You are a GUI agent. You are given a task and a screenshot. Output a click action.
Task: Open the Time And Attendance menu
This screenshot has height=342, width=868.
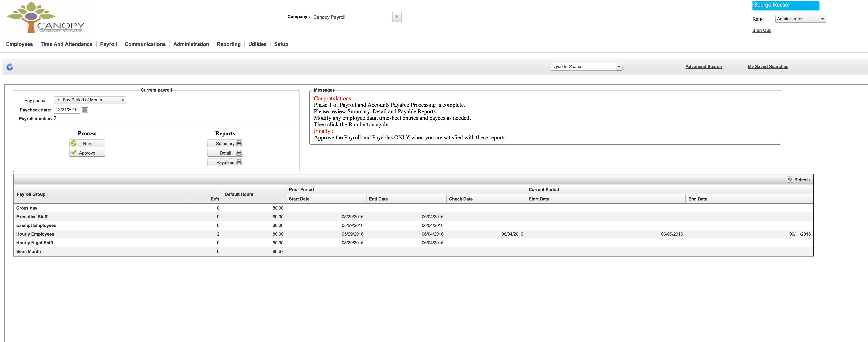pos(66,44)
